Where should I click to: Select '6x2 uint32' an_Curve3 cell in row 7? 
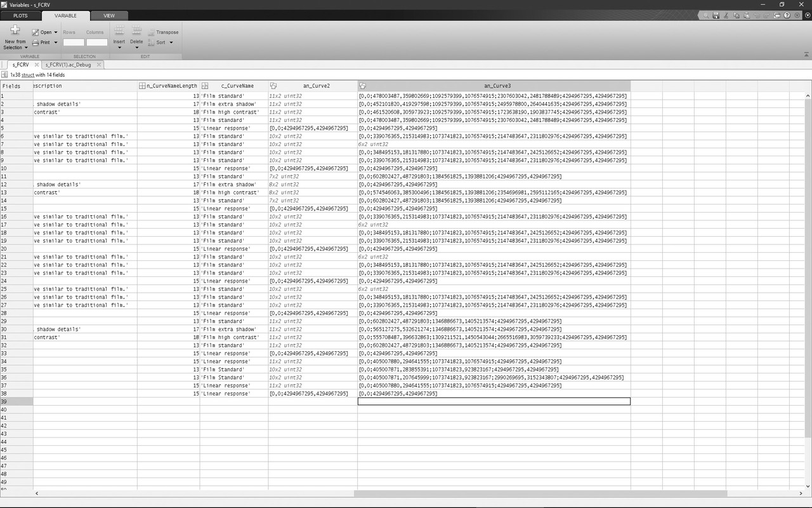(x=494, y=144)
